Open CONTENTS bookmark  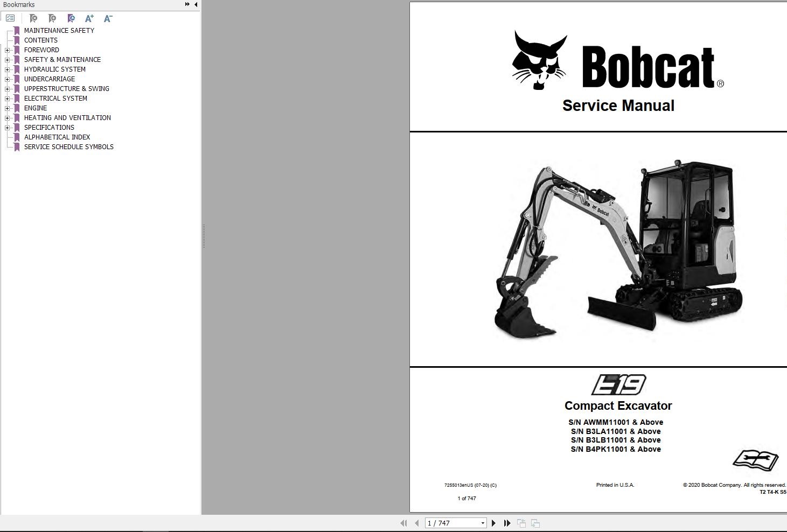41,40
